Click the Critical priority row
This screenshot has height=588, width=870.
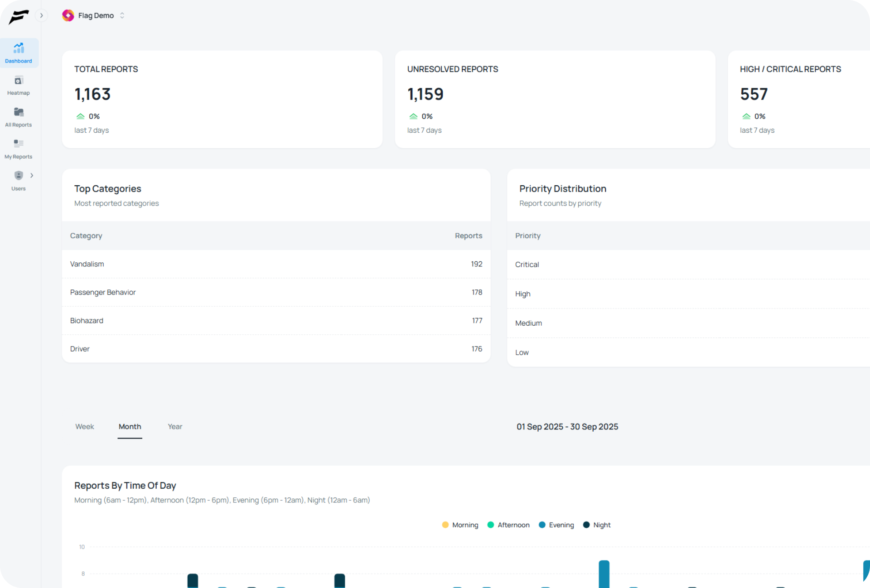[x=527, y=265]
